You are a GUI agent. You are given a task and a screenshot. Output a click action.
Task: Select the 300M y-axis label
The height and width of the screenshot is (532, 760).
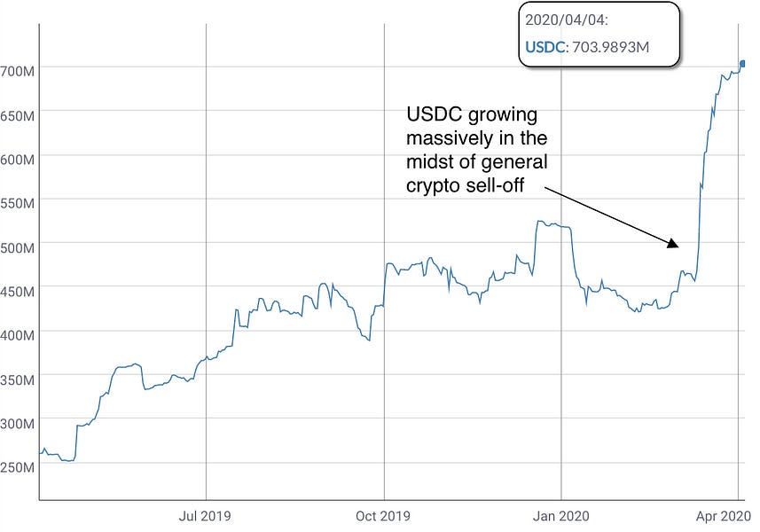pyautogui.click(x=18, y=423)
